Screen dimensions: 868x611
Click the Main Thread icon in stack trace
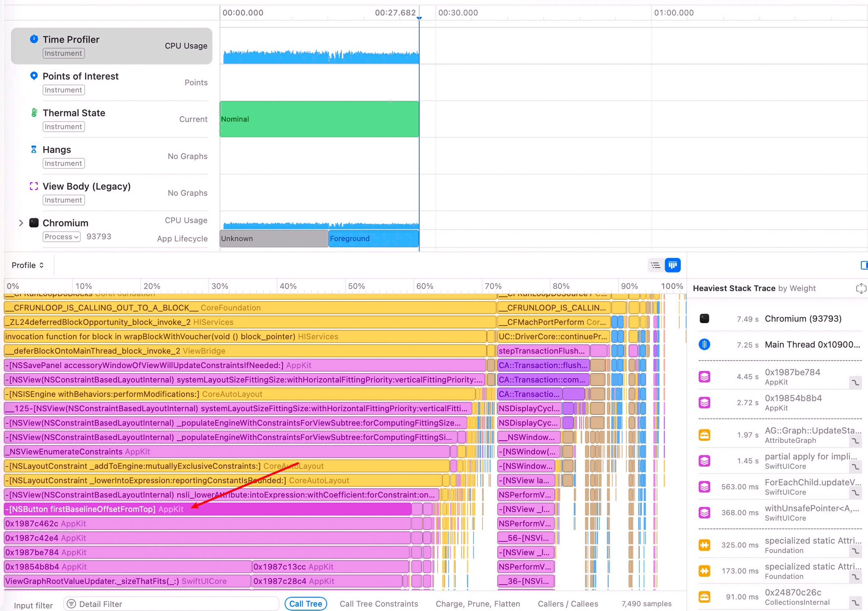704,344
